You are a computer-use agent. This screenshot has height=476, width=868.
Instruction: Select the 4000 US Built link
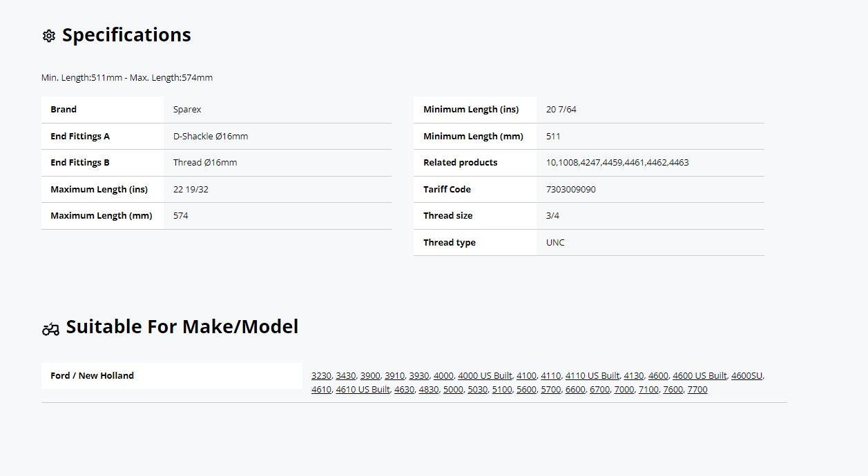tap(485, 376)
